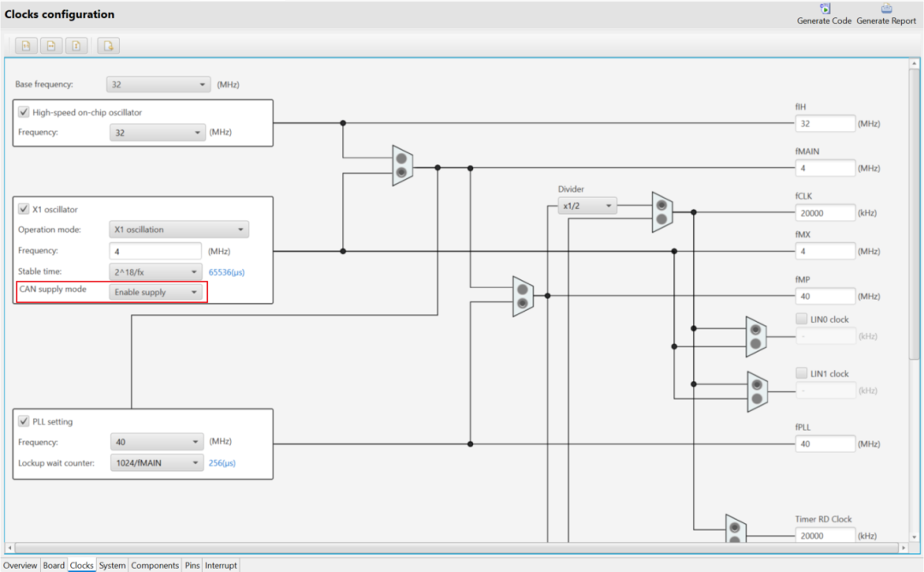The width and height of the screenshot is (924, 572).
Task: Select upper input of the LIN0 clock multiplexer
Action: pos(755,329)
